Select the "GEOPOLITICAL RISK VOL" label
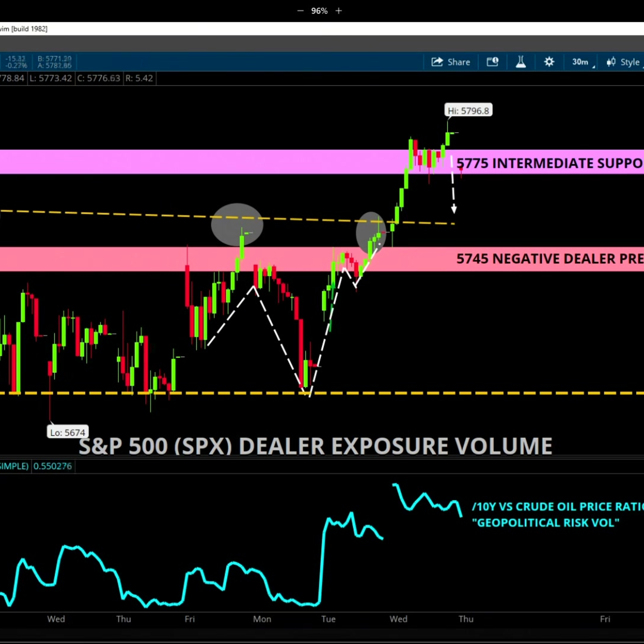 (x=546, y=523)
